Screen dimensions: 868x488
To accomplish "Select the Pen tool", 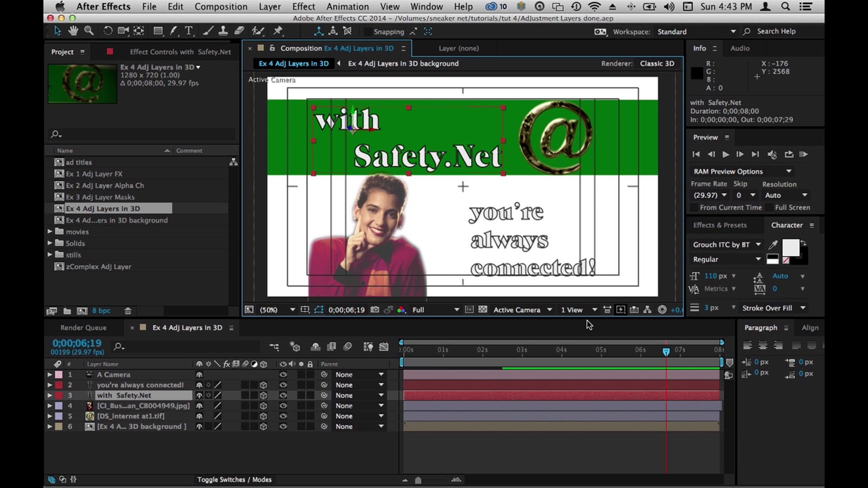I will click(174, 31).
